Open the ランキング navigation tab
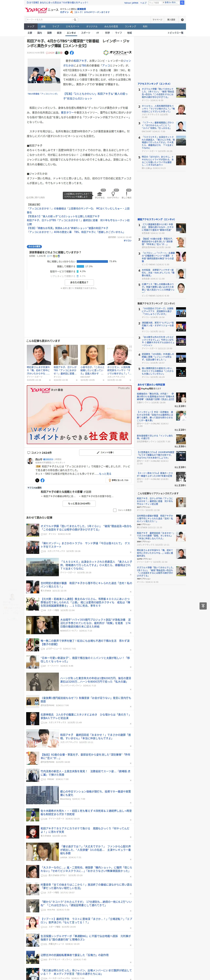Screen dimensions: 210x980 (x=130, y=27)
